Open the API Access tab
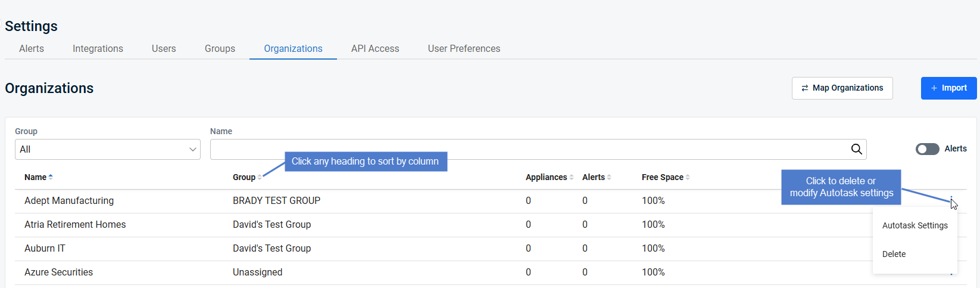The image size is (980, 288). tap(375, 49)
